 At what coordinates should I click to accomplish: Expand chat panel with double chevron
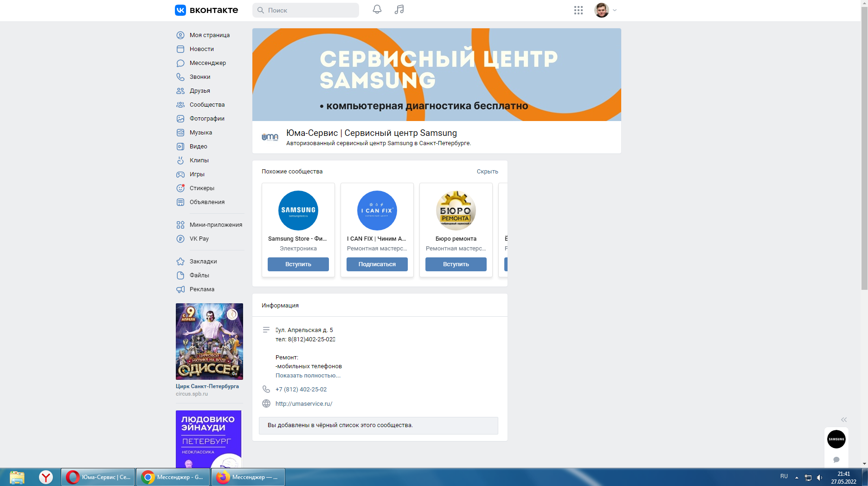point(844,420)
